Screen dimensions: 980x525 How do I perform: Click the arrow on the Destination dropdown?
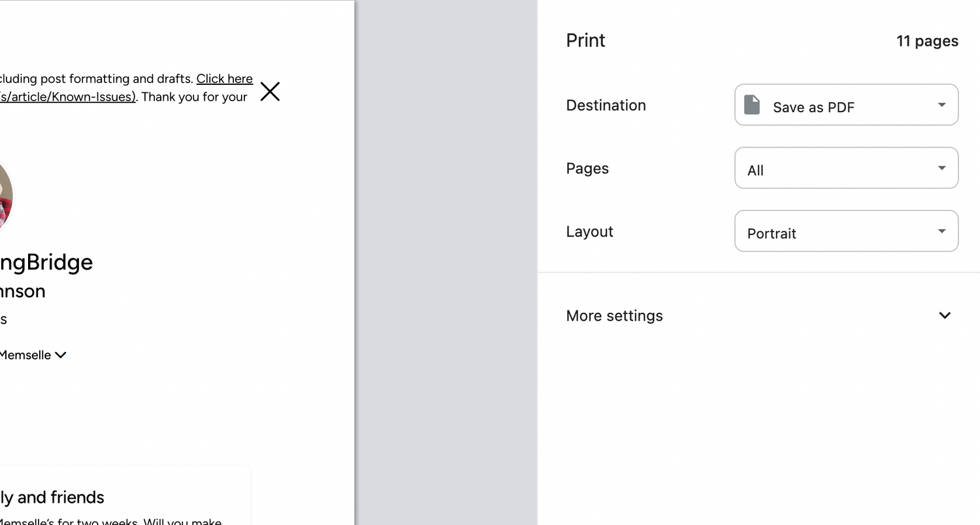(941, 104)
